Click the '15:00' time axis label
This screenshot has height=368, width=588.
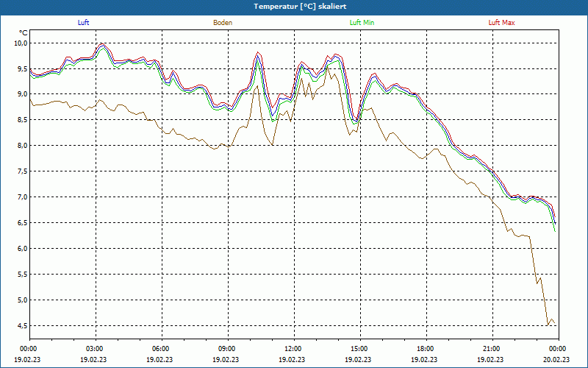360,349
